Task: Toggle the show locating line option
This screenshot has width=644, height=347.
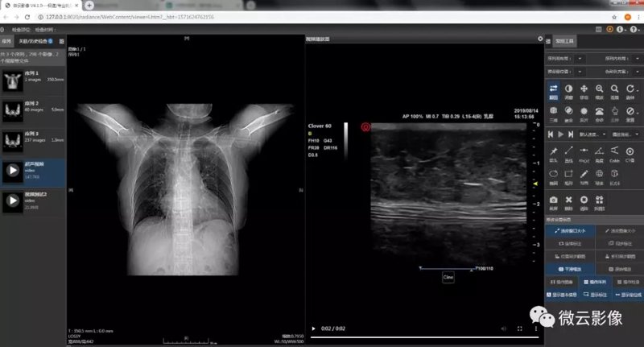Action: pyautogui.click(x=628, y=295)
